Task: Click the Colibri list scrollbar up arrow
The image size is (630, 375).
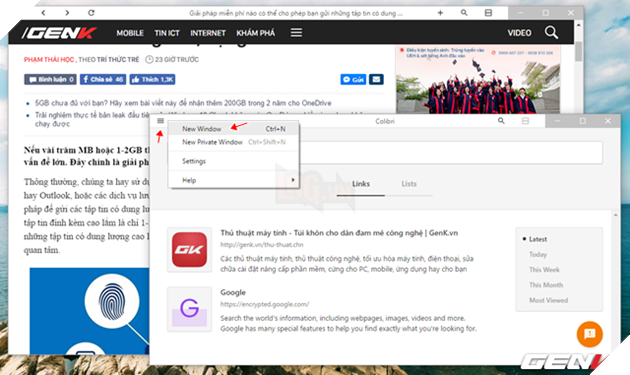Action: (616, 215)
